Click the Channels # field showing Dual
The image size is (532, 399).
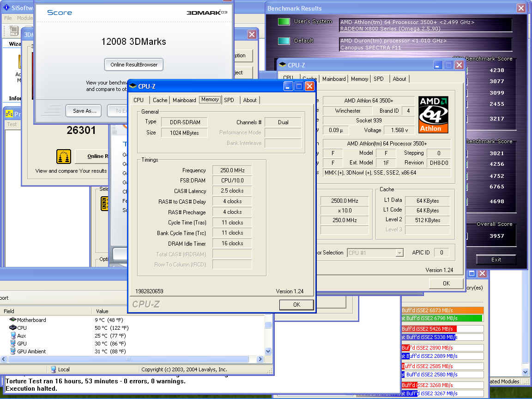click(283, 122)
